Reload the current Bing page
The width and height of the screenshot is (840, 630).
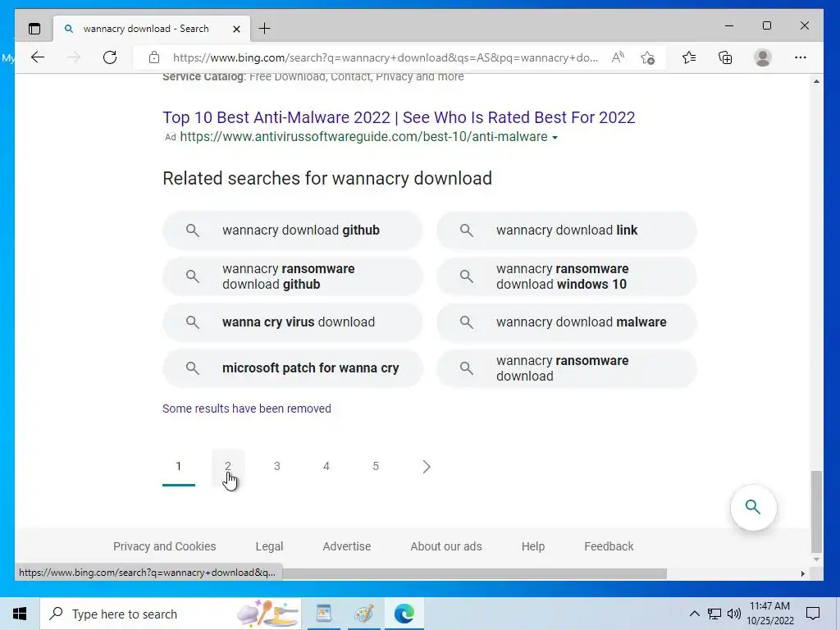[x=110, y=57]
